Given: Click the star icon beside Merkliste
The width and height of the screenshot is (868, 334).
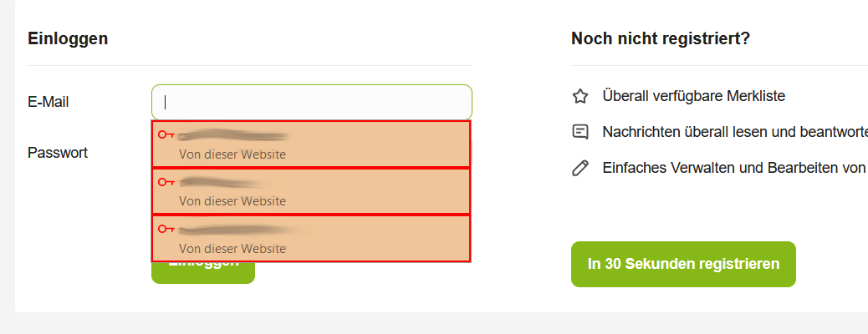Looking at the screenshot, I should click(580, 97).
